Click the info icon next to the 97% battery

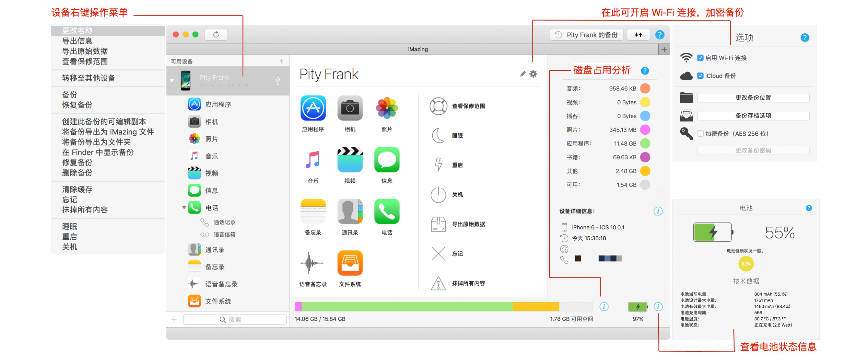(658, 307)
